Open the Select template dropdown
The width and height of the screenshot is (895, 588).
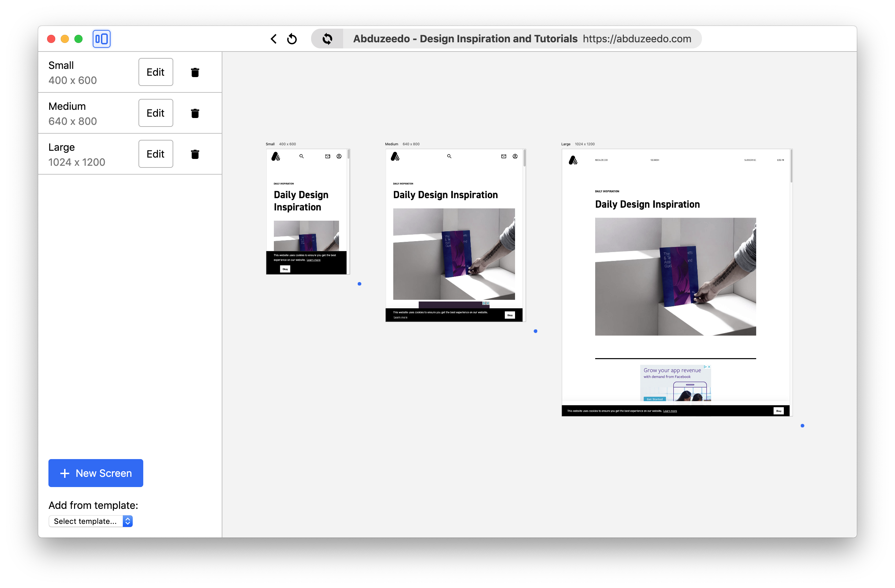[91, 521]
